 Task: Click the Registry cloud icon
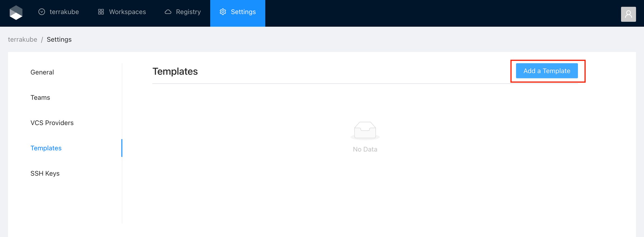click(168, 12)
